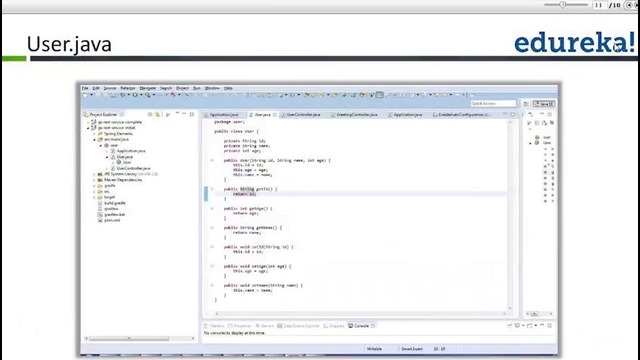The image size is (640, 360).
Task: Click the New file toolbar icon
Action: click(85, 95)
